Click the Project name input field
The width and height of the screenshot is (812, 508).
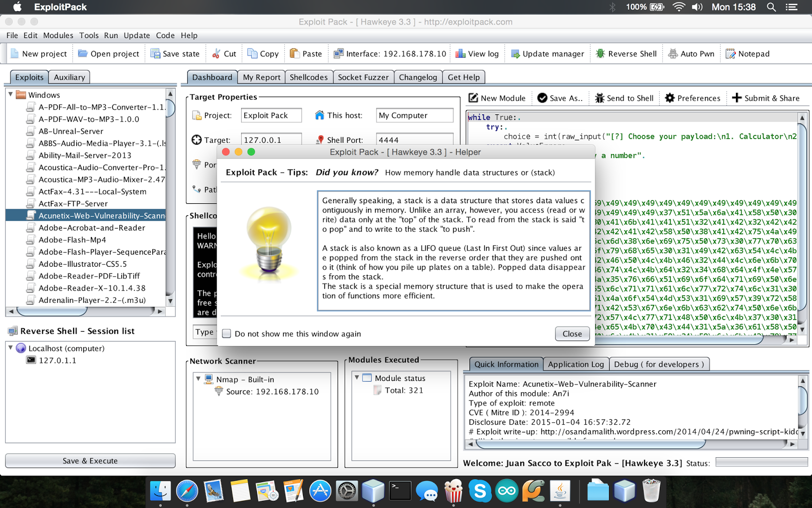click(272, 115)
